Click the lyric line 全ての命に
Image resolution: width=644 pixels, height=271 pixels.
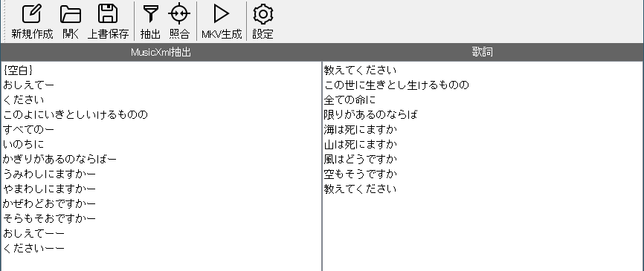[x=350, y=100]
